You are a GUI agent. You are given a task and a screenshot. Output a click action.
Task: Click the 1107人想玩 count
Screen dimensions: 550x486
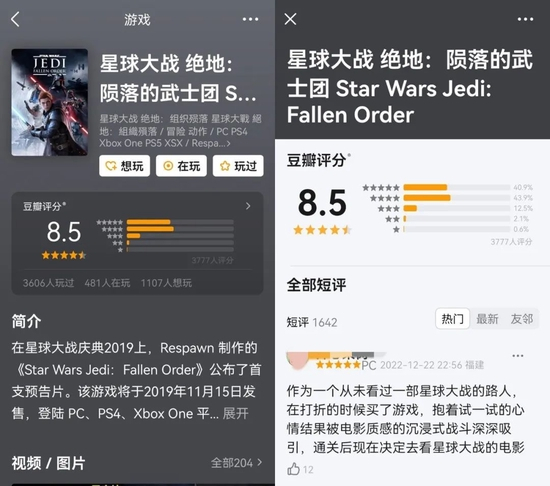click(166, 283)
